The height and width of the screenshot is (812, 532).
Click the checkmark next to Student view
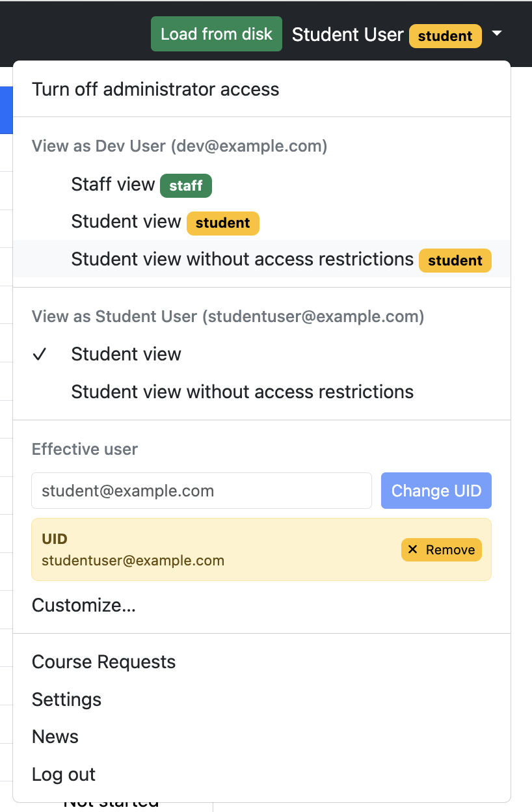[x=40, y=354]
